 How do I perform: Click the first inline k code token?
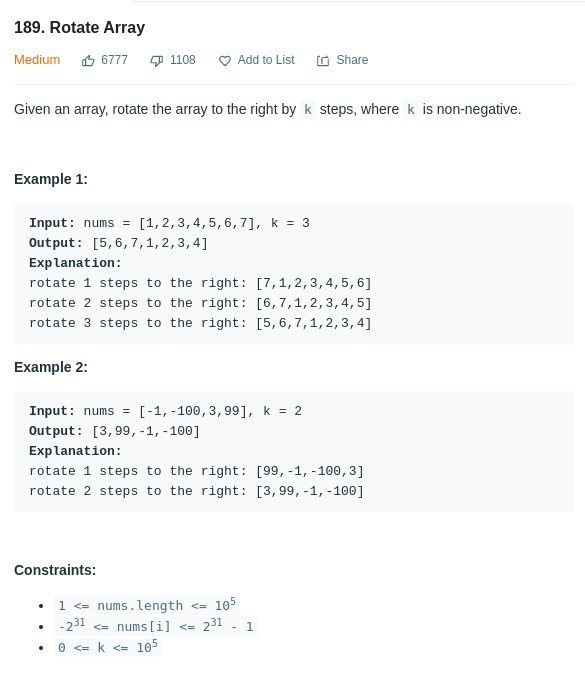[308, 109]
